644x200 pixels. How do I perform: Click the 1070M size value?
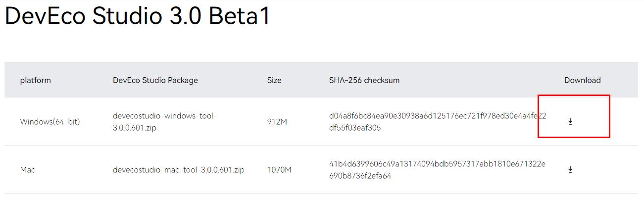pyautogui.click(x=279, y=170)
